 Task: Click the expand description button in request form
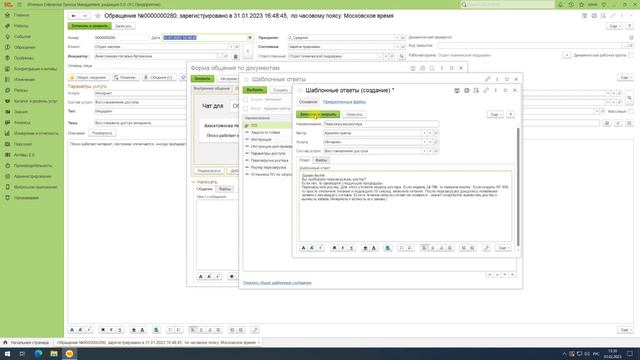[x=102, y=133]
